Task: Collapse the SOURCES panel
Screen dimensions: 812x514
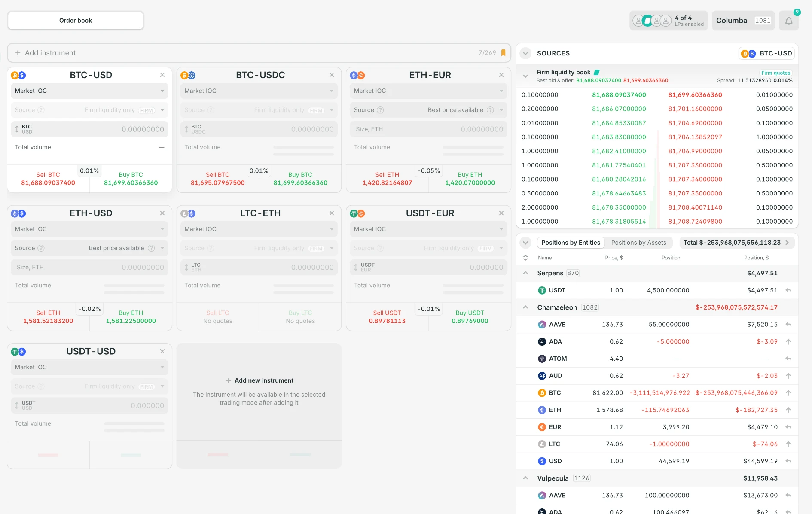Action: point(525,53)
